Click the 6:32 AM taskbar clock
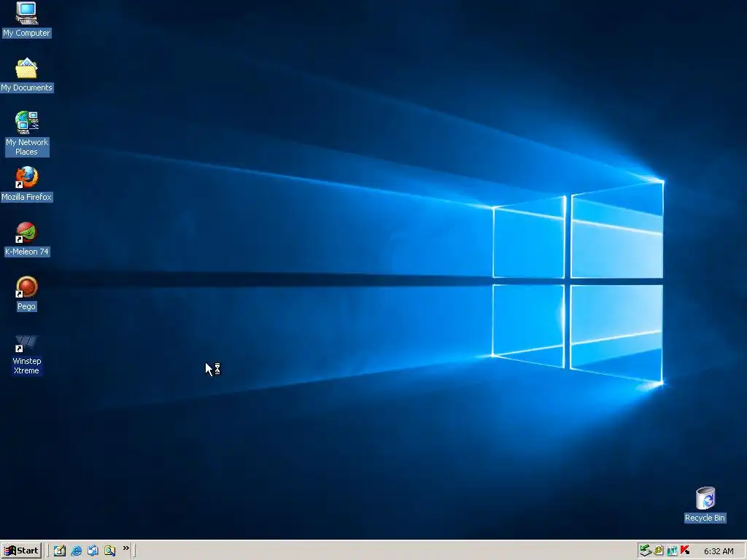This screenshot has height=560, width=747. (719, 551)
